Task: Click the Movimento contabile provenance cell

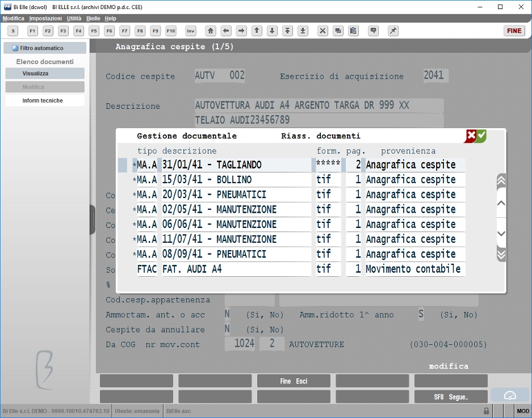Action: click(x=415, y=269)
